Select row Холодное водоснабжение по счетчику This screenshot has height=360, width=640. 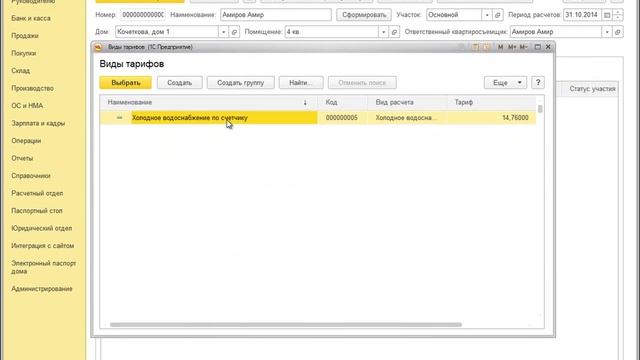pyautogui.click(x=318, y=118)
